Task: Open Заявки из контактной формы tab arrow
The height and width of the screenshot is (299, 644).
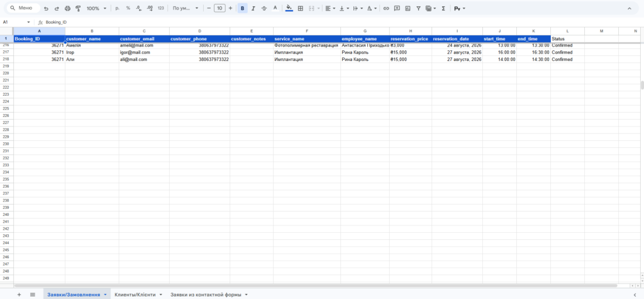Action: click(x=246, y=295)
